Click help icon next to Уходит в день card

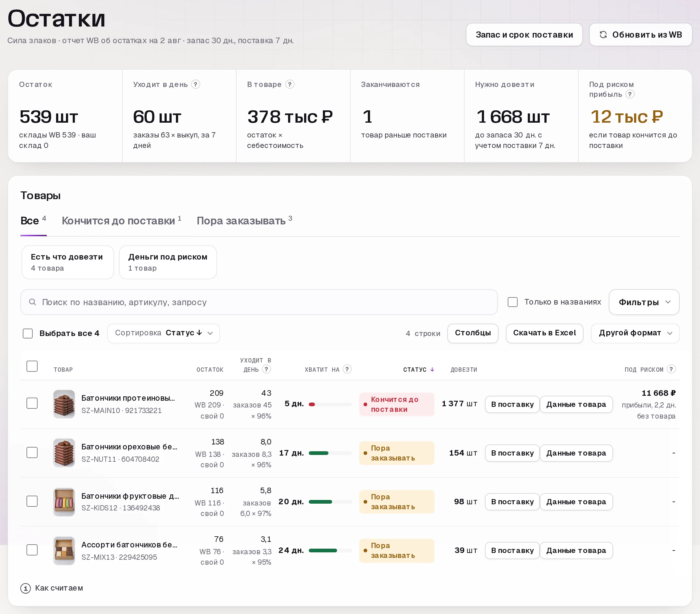(x=196, y=84)
